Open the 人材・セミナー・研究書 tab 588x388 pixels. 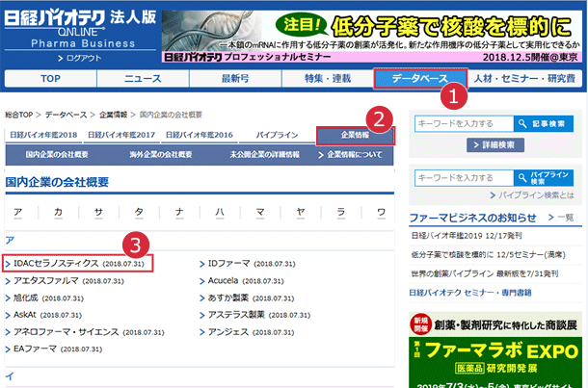[x=524, y=79]
